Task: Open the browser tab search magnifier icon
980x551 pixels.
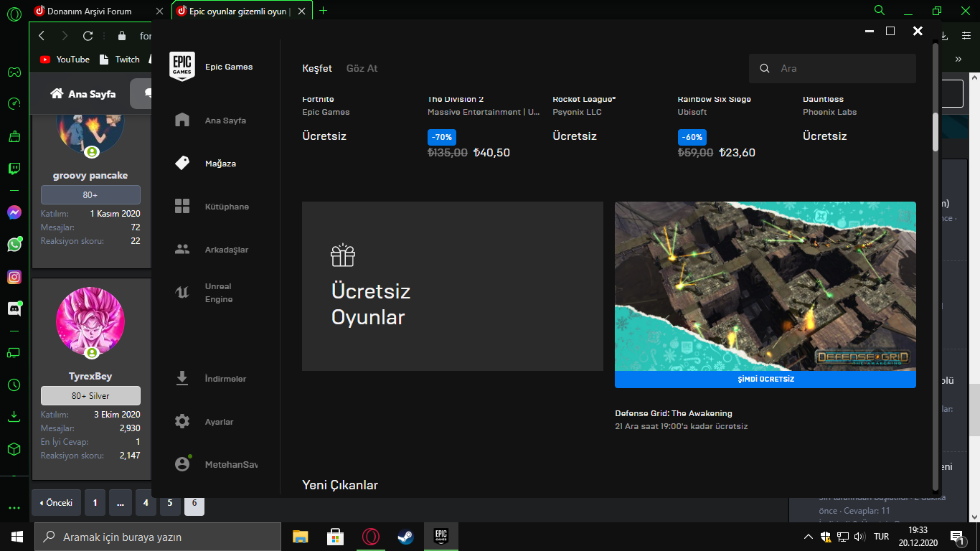Action: point(880,10)
